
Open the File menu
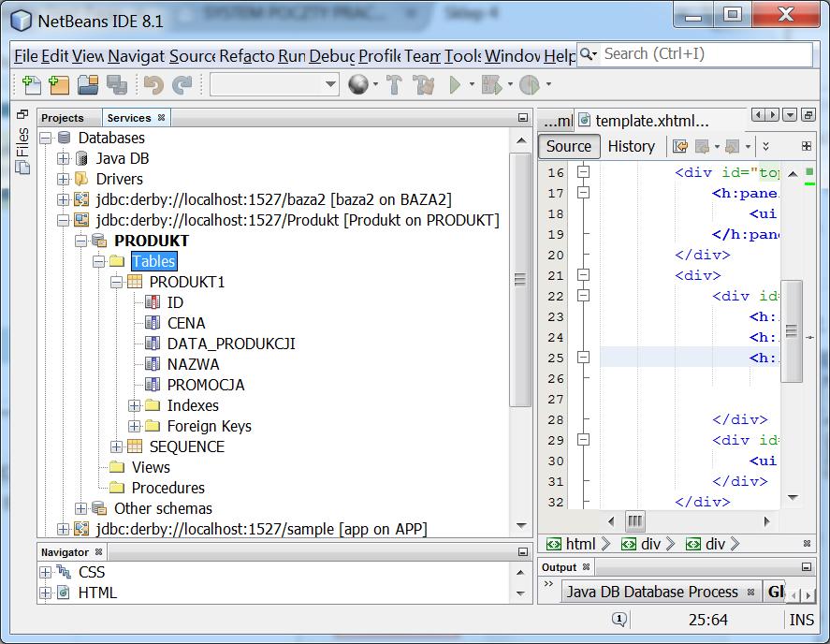(26, 55)
